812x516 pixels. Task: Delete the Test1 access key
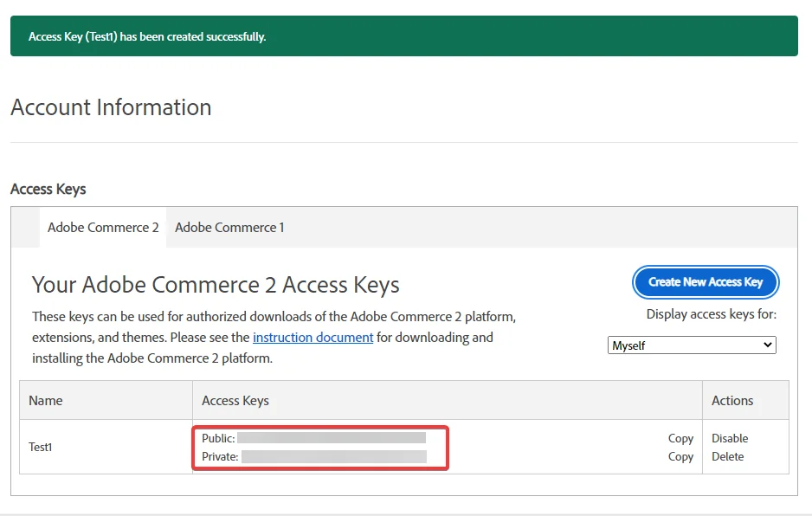coord(727,456)
